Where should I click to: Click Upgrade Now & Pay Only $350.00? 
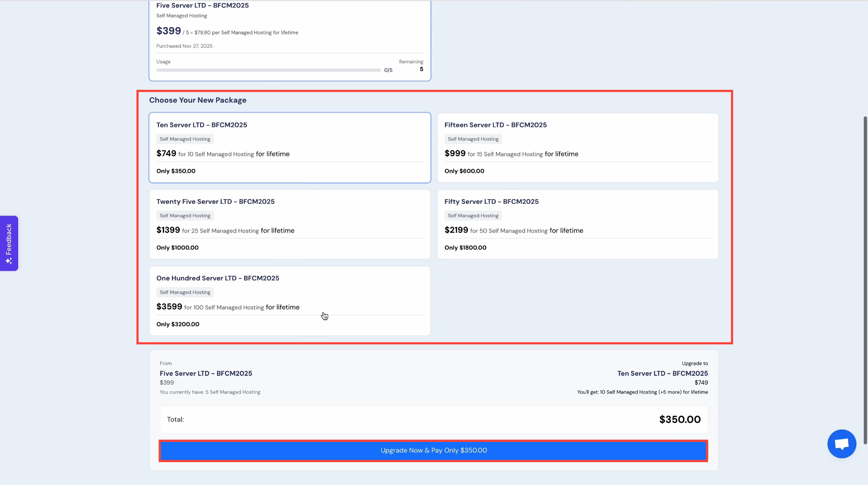pyautogui.click(x=433, y=451)
